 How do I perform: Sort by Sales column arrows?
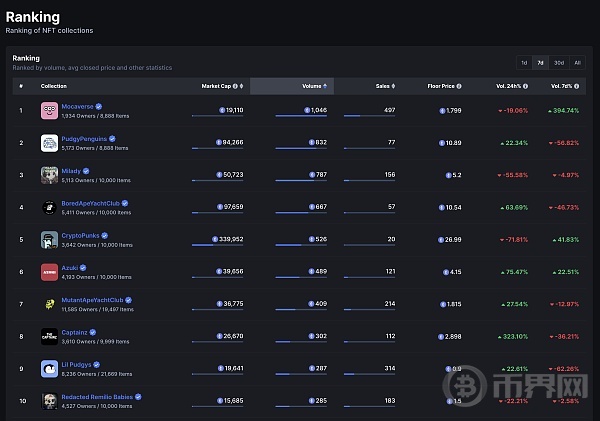(x=393, y=86)
